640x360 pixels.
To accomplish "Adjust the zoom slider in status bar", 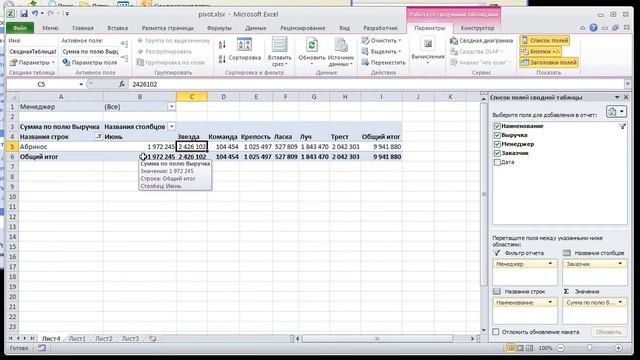I will point(589,348).
